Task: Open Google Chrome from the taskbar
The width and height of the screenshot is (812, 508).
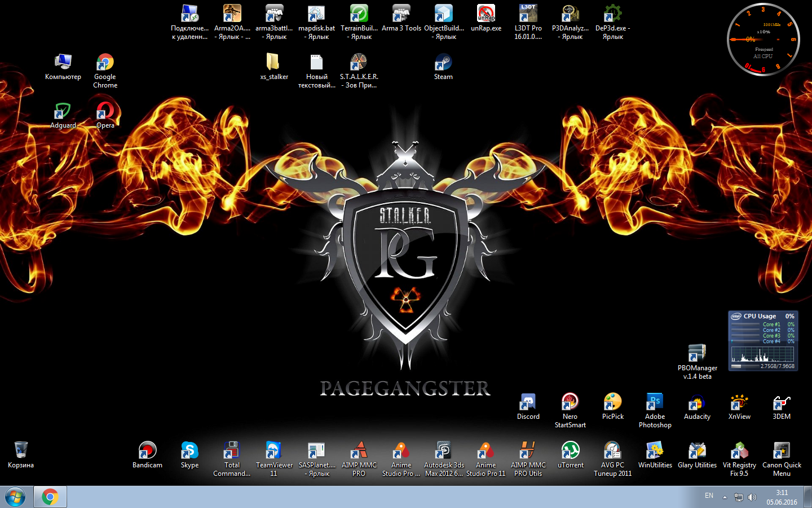Action: coord(50,497)
